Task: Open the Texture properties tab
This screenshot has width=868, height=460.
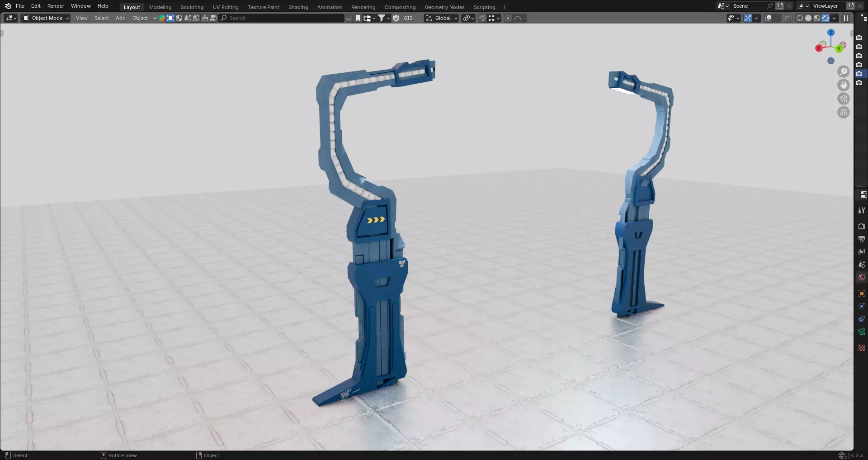Action: click(862, 348)
